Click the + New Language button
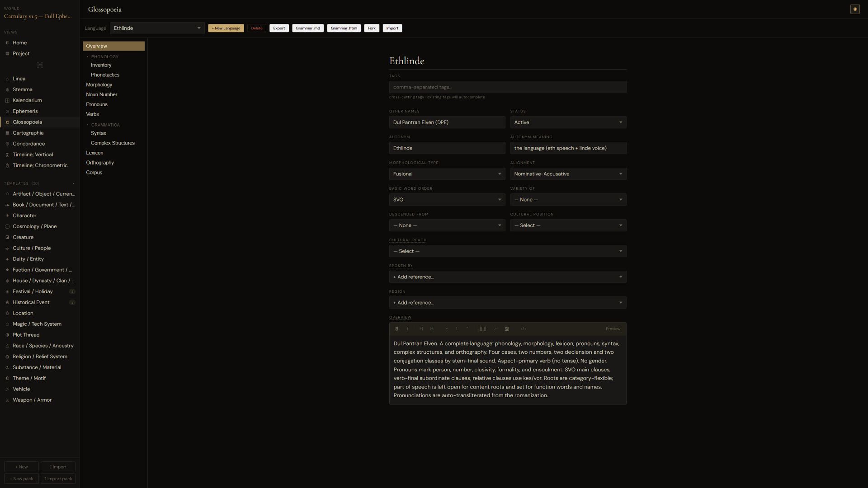Image resolution: width=868 pixels, height=488 pixels. point(226,28)
